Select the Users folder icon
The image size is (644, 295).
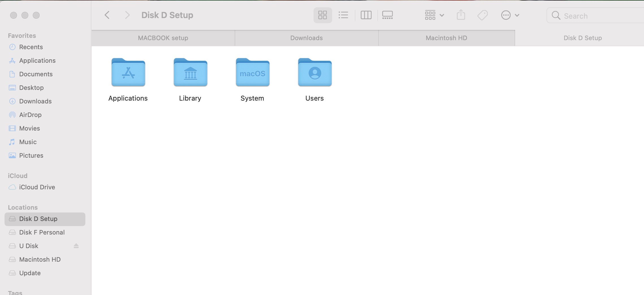coord(315,73)
